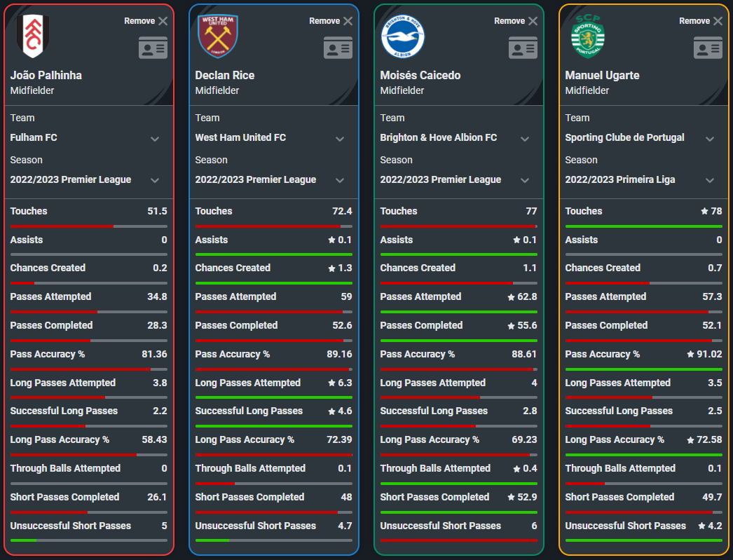Open Moisés Caicedo's season dropdown
Screen dimensions: 733x560
click(525, 180)
